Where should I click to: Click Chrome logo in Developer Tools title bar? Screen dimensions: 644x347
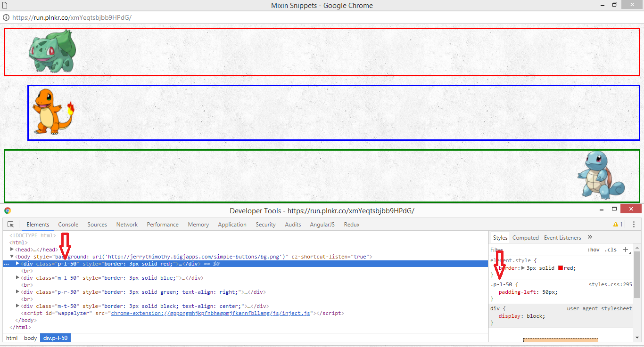coord(8,210)
